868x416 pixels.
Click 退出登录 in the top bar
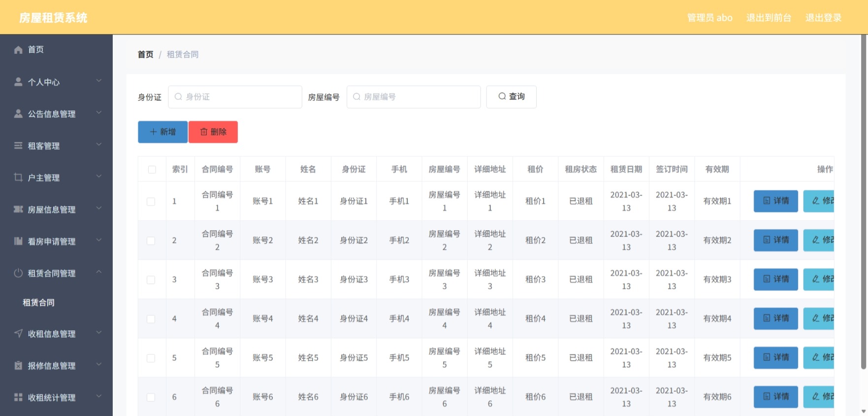pos(823,18)
